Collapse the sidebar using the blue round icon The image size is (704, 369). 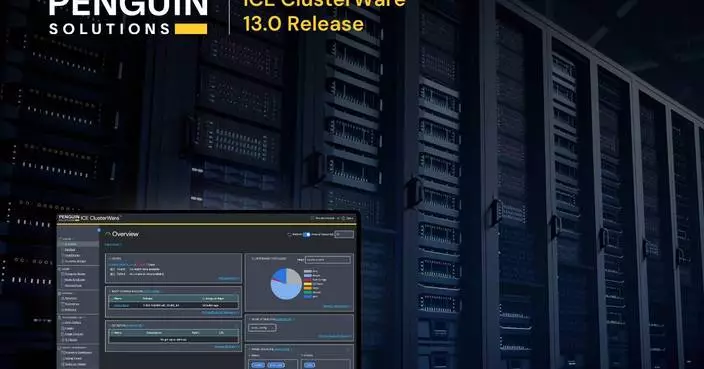pyautogui.click(x=99, y=230)
